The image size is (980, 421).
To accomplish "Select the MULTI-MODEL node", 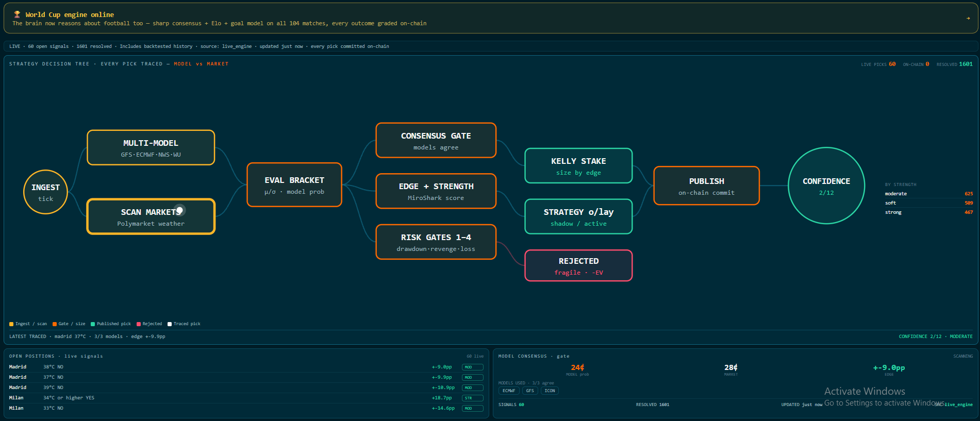I will [151, 148].
